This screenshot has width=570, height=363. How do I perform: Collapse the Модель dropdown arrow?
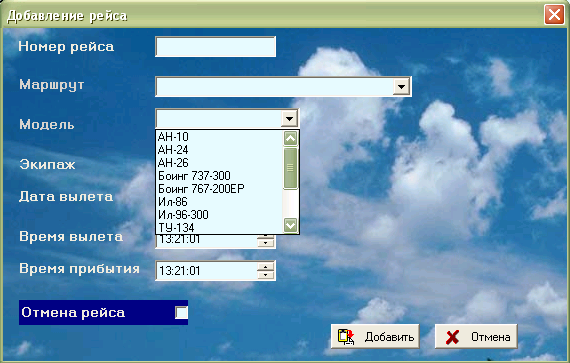pyautogui.click(x=289, y=118)
